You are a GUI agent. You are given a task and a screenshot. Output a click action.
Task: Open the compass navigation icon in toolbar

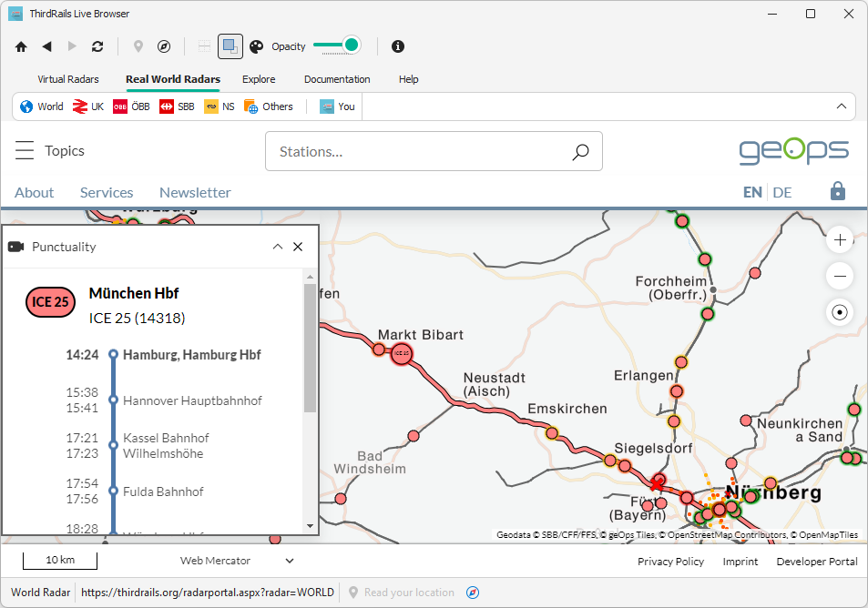click(x=164, y=46)
